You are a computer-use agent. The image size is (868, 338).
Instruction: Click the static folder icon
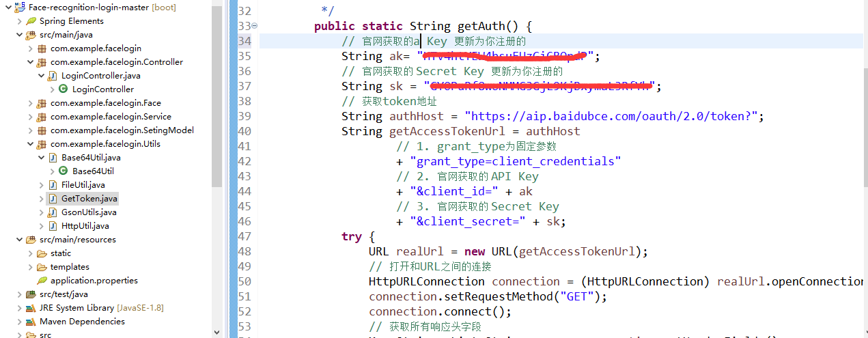pos(42,253)
